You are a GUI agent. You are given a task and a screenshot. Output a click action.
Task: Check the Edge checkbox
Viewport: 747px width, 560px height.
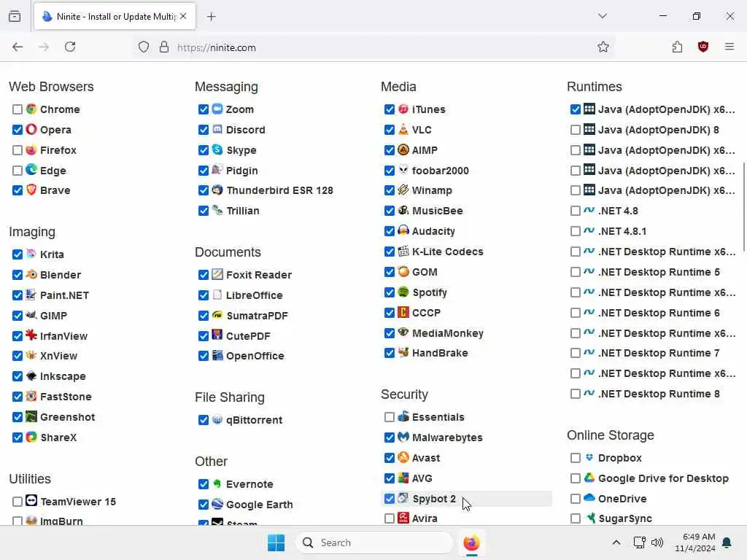(x=18, y=171)
